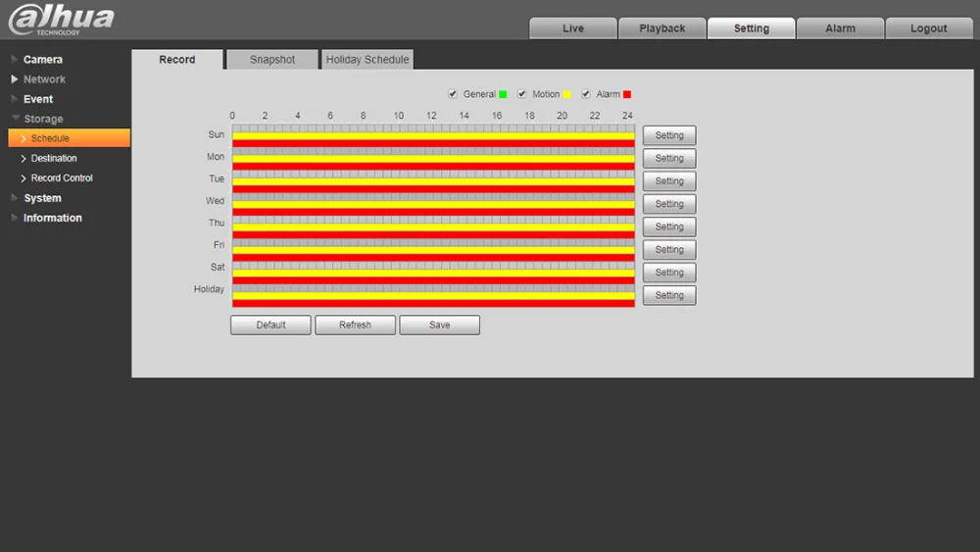This screenshot has height=552, width=980.
Task: Click the Refresh button
Action: pyautogui.click(x=355, y=326)
